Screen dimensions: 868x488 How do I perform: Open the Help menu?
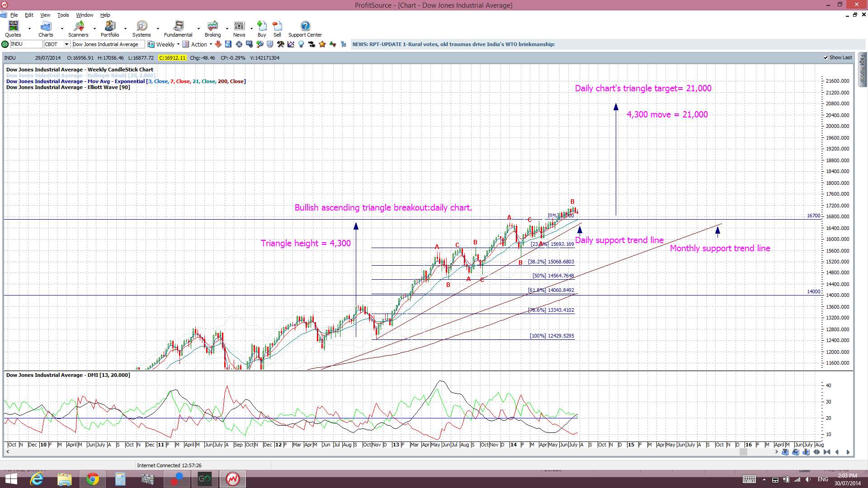(105, 15)
